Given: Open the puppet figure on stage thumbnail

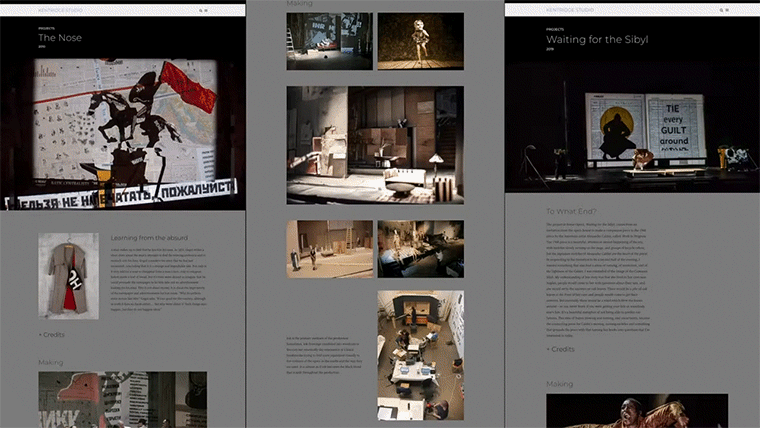Looking at the screenshot, I should [x=420, y=41].
